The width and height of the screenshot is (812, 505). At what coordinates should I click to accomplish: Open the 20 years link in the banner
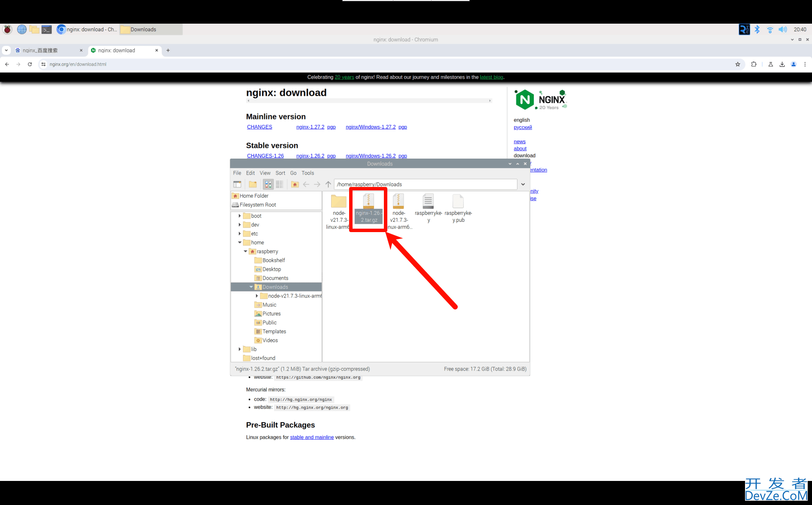[x=344, y=77]
